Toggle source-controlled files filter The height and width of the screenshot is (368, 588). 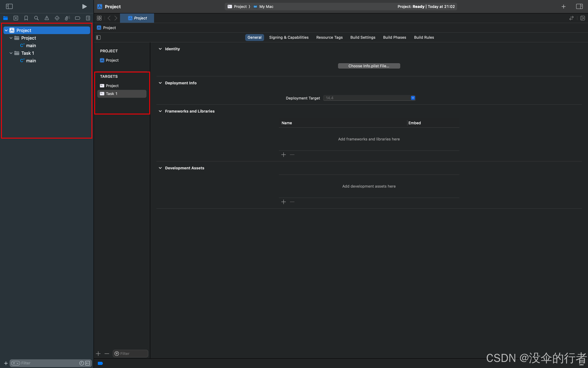(88, 363)
